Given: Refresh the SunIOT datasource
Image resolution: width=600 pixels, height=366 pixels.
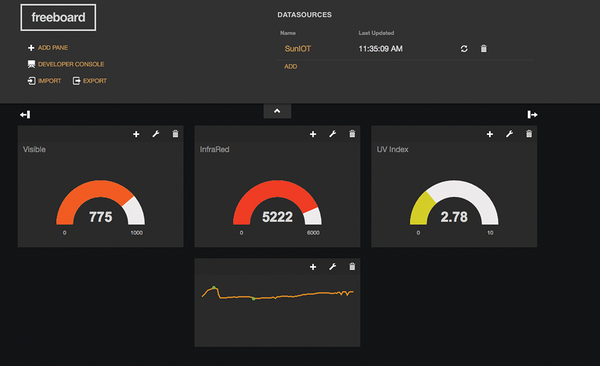Looking at the screenshot, I should click(464, 49).
